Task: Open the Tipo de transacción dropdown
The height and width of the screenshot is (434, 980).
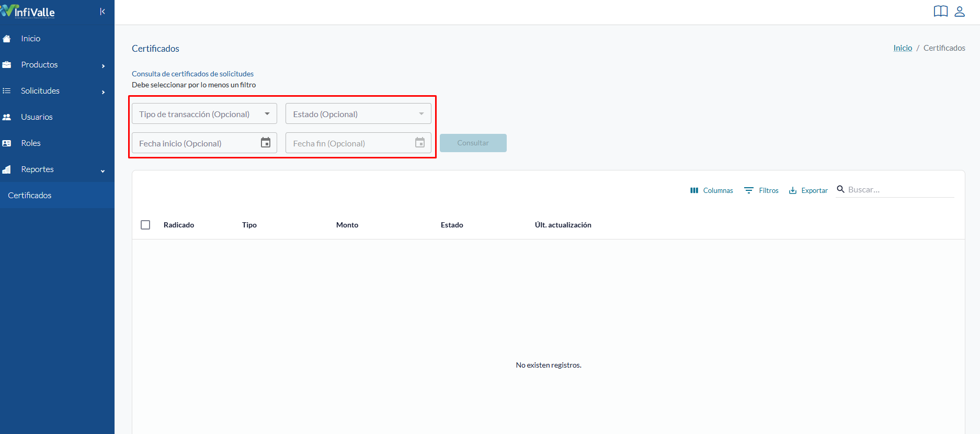Action: 204,113
